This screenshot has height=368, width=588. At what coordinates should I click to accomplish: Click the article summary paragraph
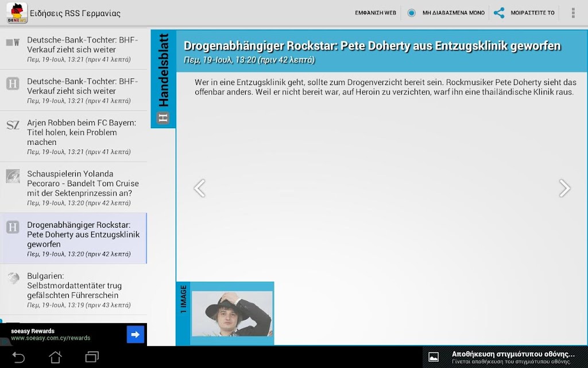tap(385, 87)
